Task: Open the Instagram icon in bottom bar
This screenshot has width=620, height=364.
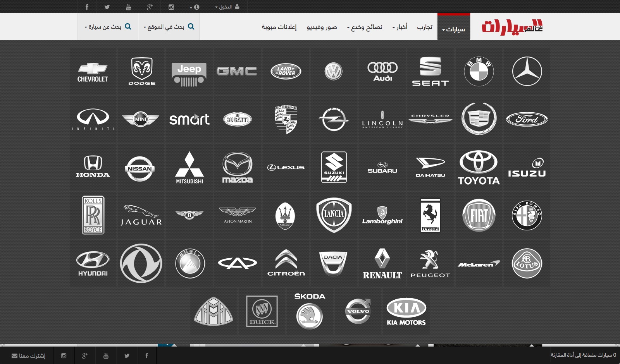Action: point(64,355)
